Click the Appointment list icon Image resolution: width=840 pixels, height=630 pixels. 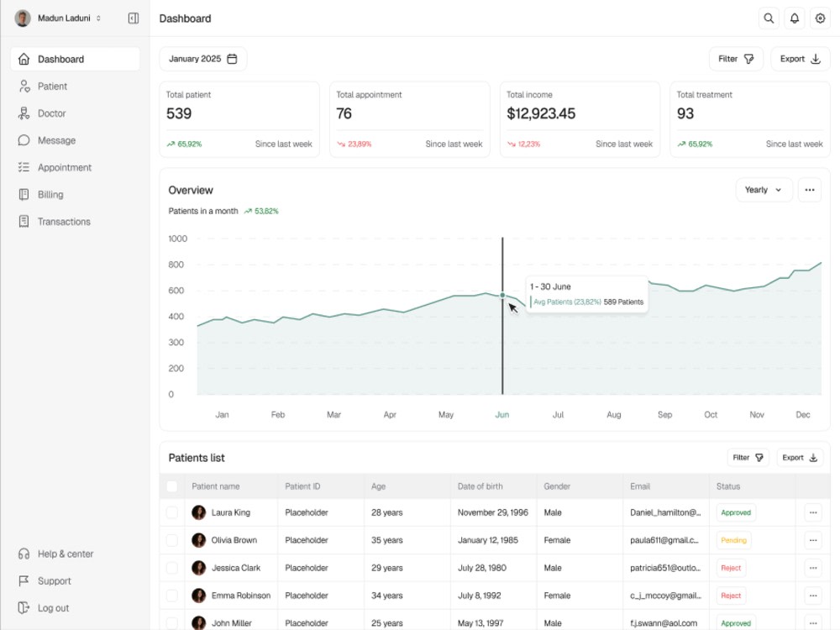click(24, 167)
